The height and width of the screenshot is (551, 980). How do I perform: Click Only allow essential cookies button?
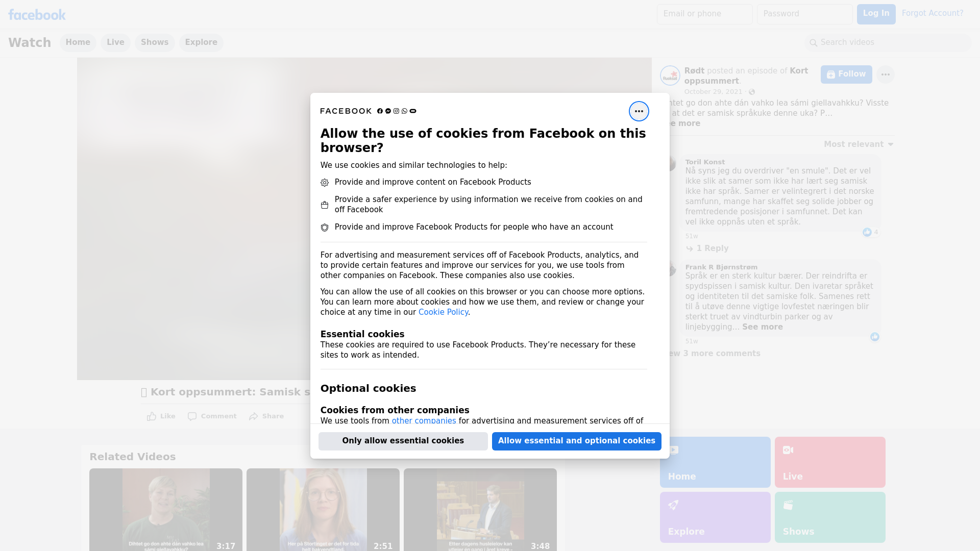tap(403, 441)
